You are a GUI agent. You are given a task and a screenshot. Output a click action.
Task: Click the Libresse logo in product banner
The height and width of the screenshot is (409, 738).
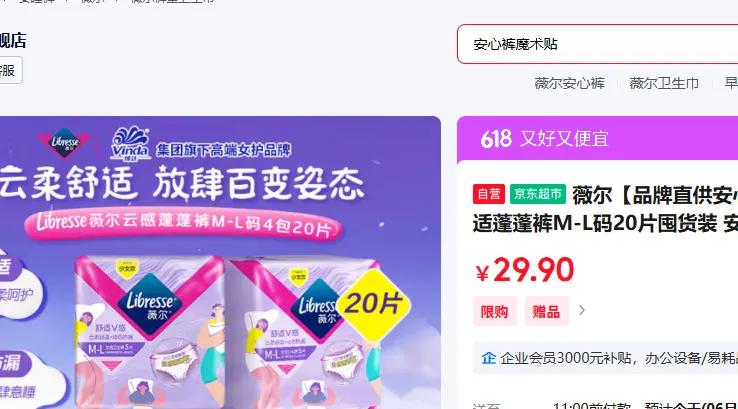tap(65, 142)
